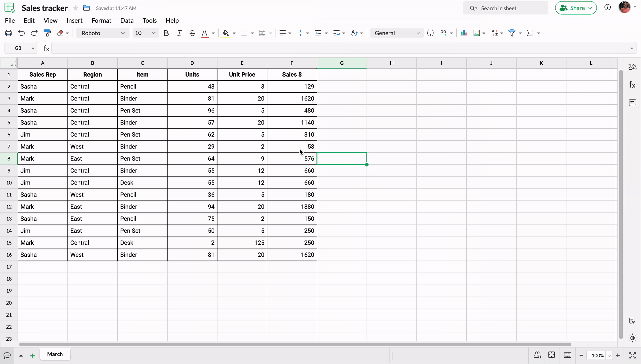
Task: Open the comments panel icon on right sidebar
Action: 632,103
